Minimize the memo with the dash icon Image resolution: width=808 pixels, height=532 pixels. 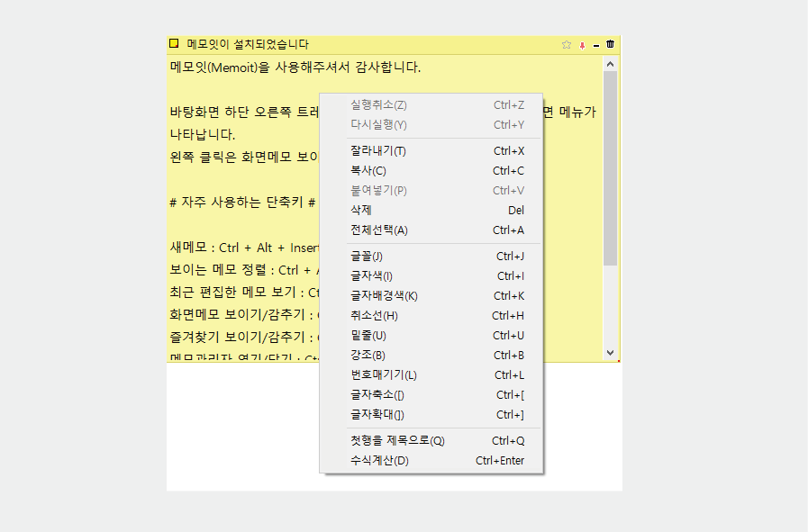596,45
